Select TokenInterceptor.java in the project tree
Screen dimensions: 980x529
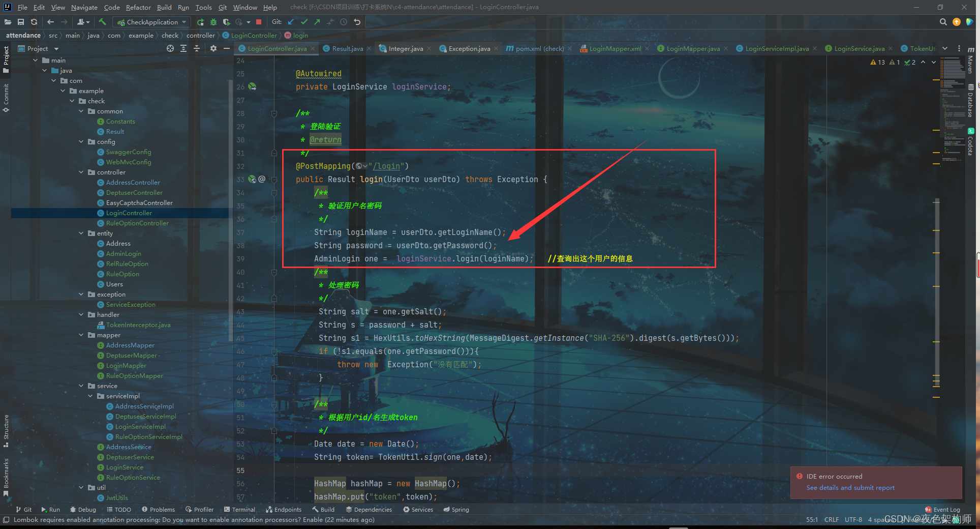(138, 325)
